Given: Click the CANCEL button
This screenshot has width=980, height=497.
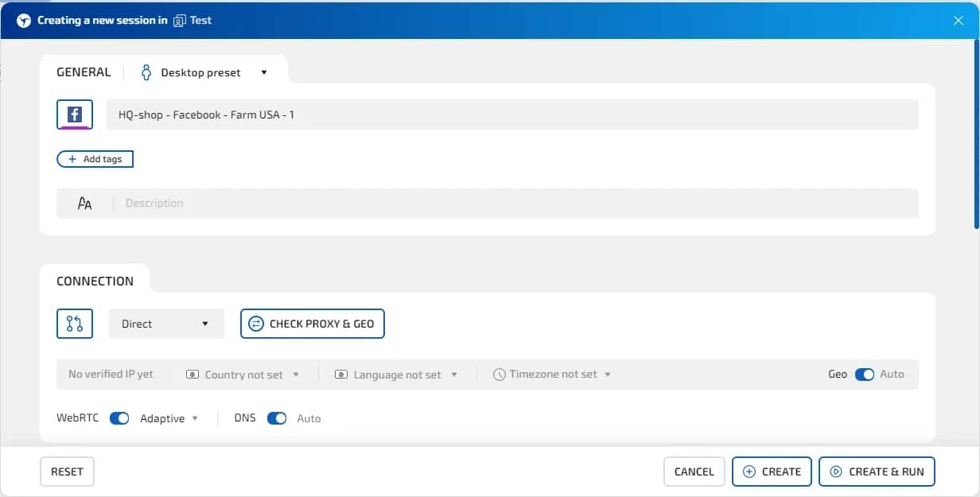Looking at the screenshot, I should coord(694,472).
